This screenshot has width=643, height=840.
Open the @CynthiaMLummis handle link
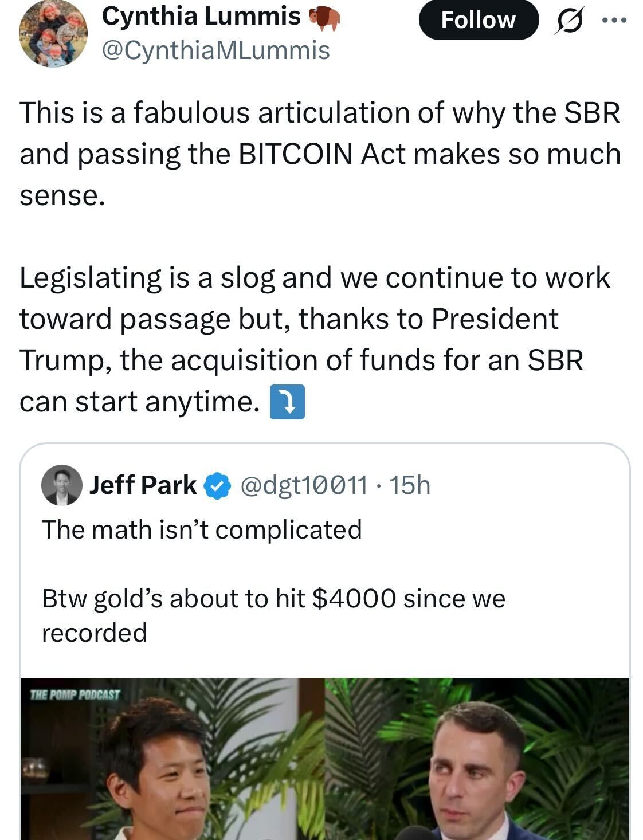click(215, 50)
